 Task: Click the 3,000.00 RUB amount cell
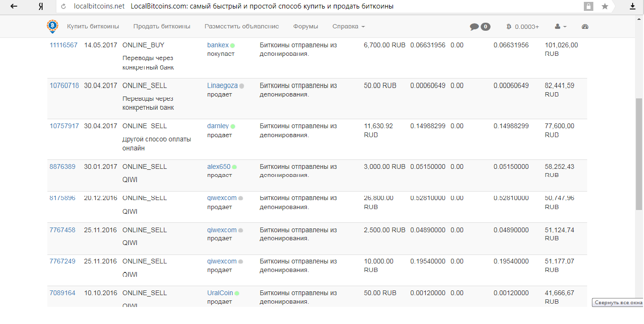[x=385, y=166]
